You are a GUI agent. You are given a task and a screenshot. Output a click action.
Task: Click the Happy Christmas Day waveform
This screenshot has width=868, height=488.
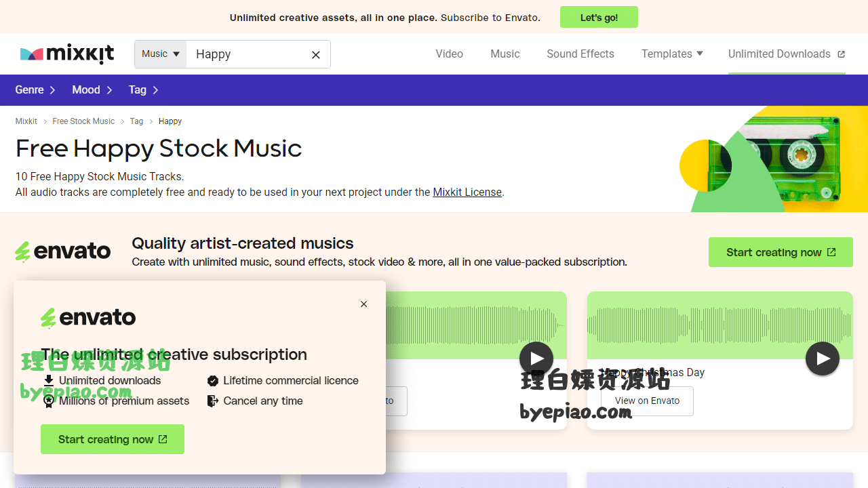pos(720,325)
